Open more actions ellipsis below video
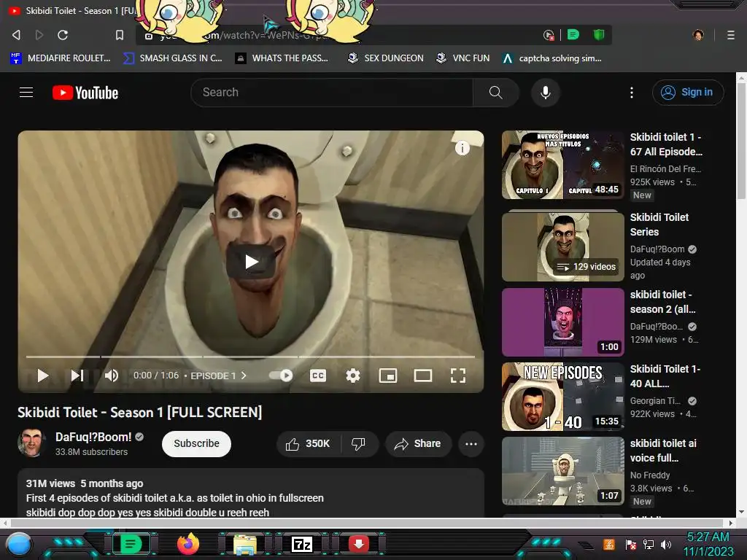 click(x=471, y=444)
